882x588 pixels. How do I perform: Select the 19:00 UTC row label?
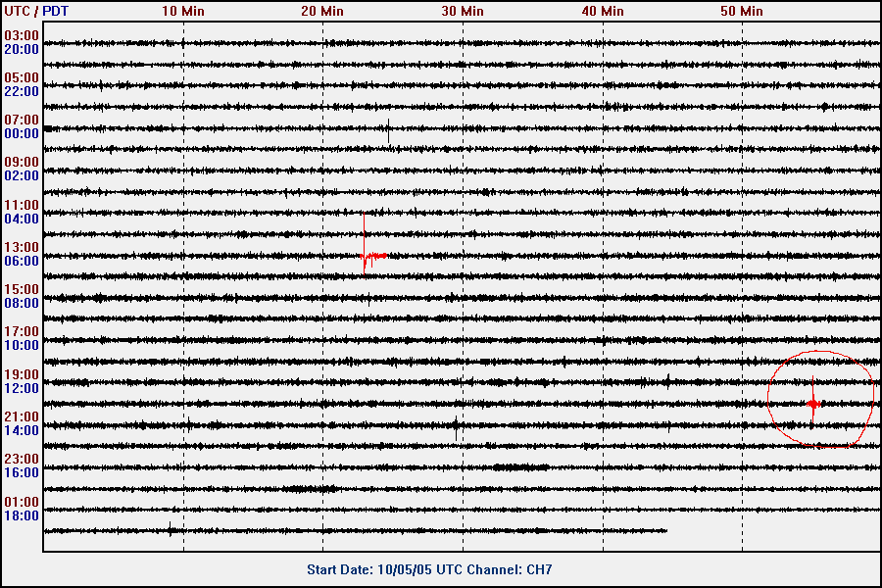[22, 374]
